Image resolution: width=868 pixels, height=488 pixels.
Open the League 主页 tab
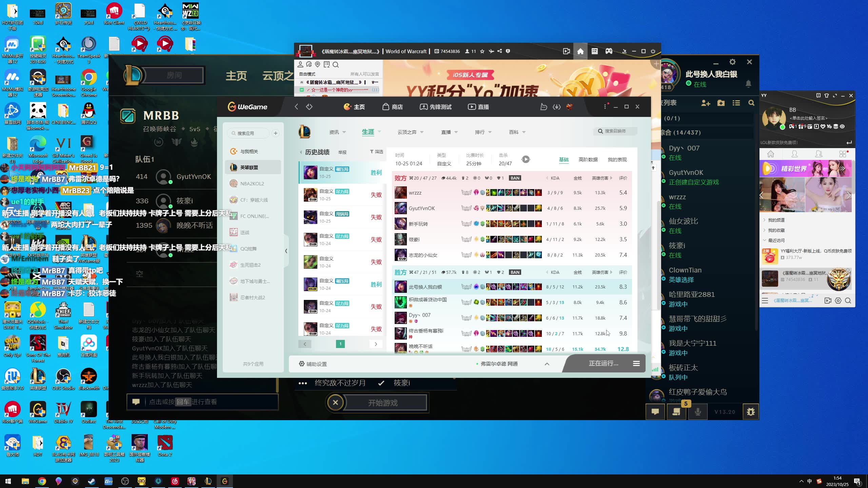point(236,76)
